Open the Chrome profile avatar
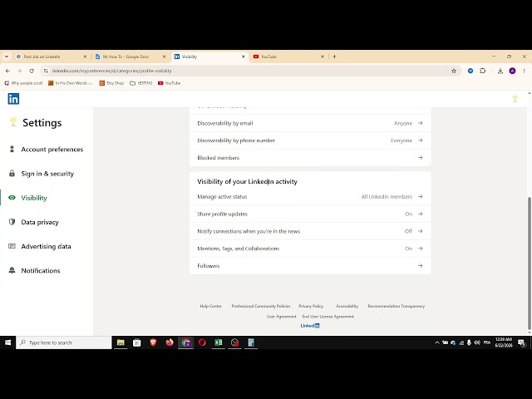The height and width of the screenshot is (399, 532). pos(512,71)
